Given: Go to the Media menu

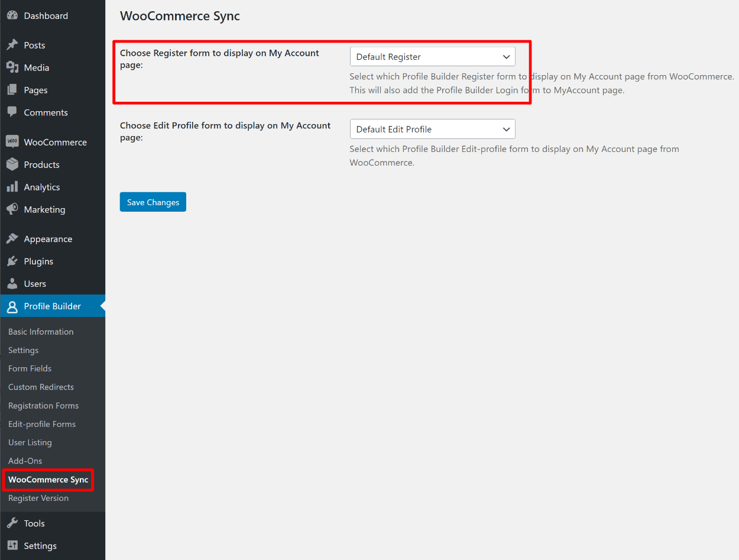Looking at the screenshot, I should point(53,68).
